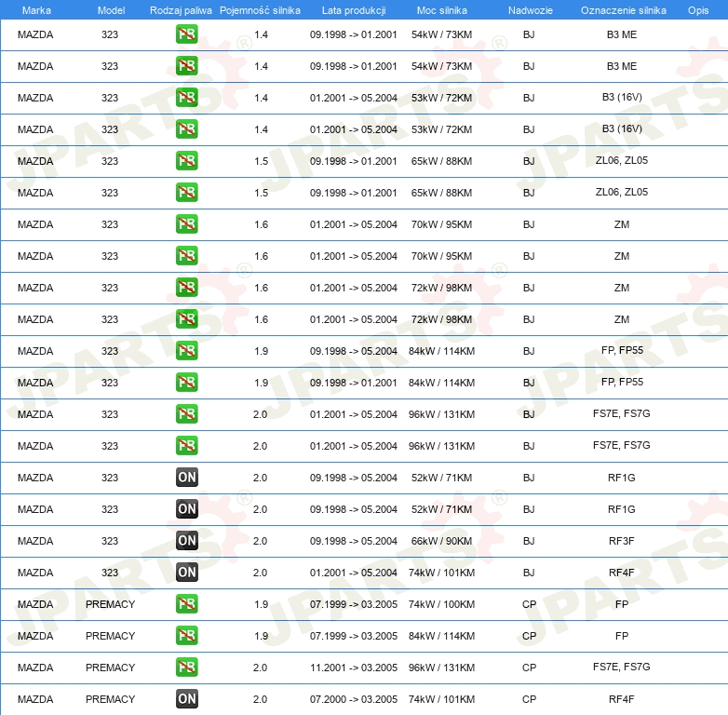
Task: Click the PB petrol icon in the PREMACY 74kW / 100KM row
Action: click(x=187, y=603)
